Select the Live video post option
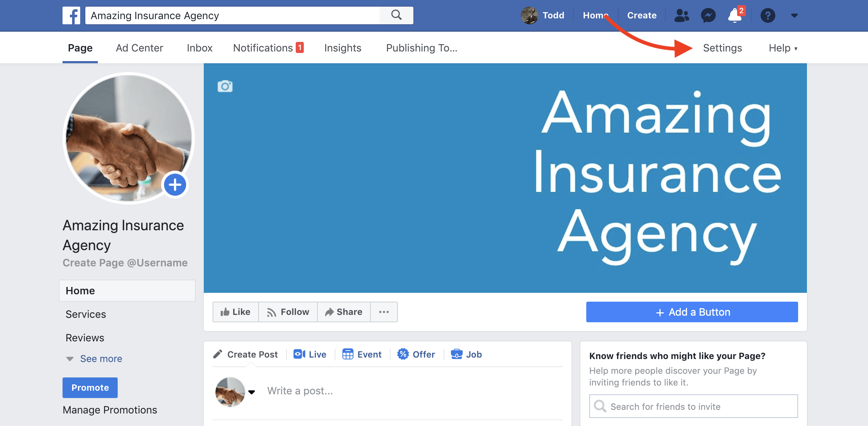Screen dimensions: 868x426 pos(310,354)
